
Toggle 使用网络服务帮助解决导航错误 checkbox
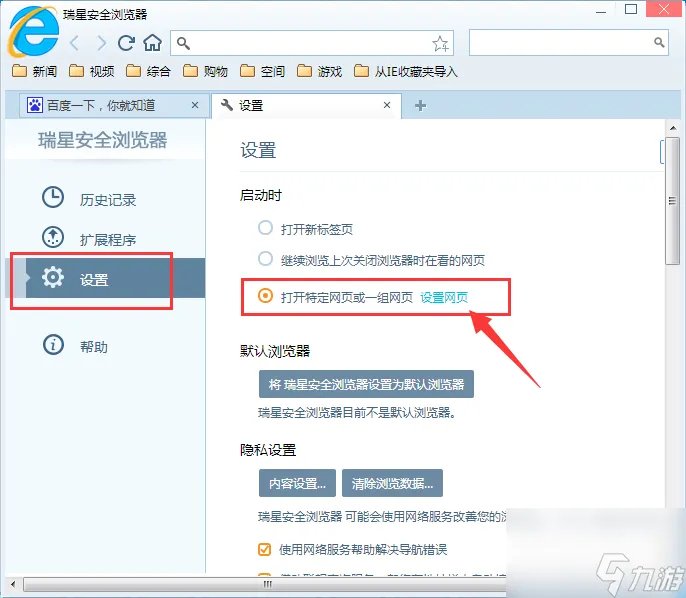point(265,549)
